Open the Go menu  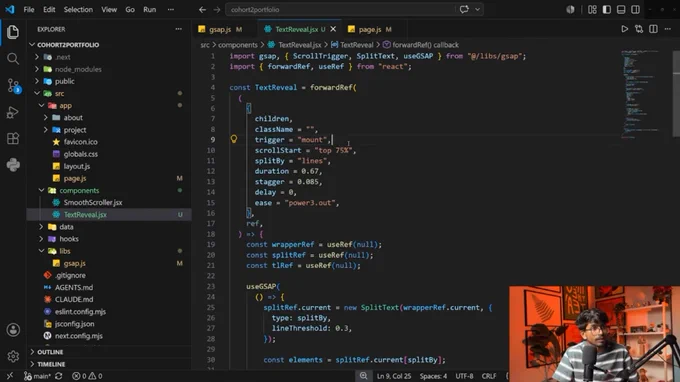point(130,10)
